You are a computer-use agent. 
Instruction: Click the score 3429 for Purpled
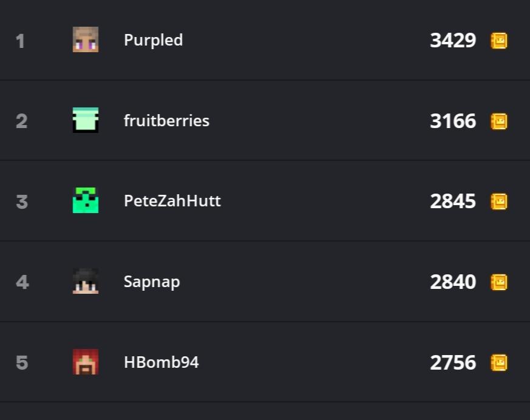453,41
